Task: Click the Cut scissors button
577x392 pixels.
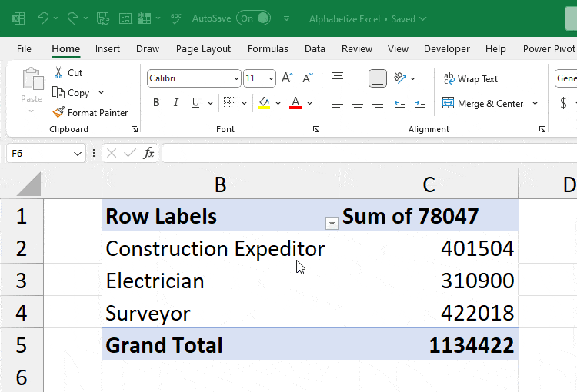Action: click(68, 73)
